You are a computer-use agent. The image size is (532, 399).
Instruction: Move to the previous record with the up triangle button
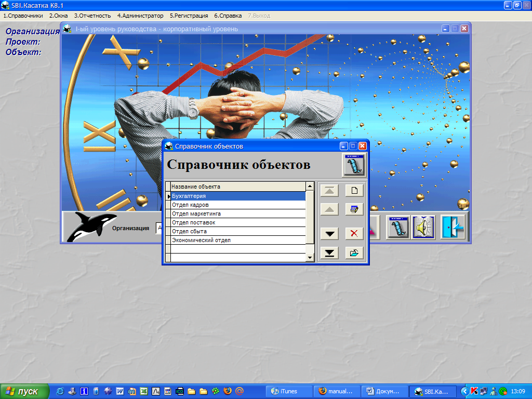point(329,209)
